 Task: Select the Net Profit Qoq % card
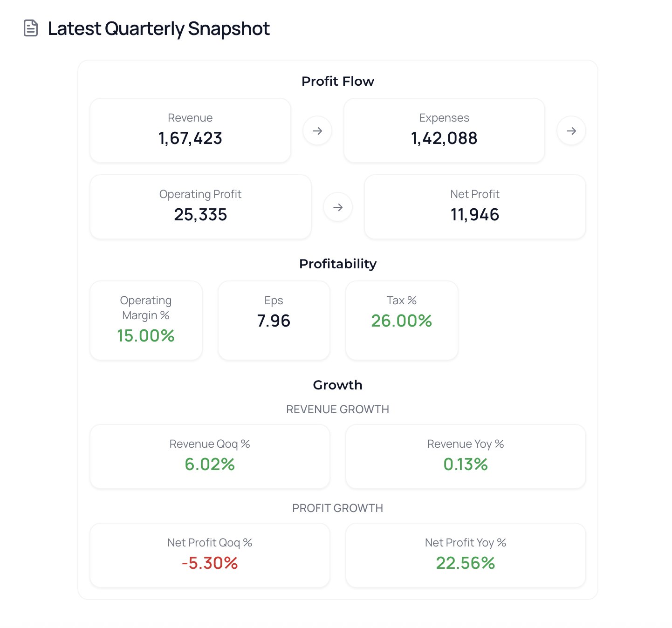(210, 555)
